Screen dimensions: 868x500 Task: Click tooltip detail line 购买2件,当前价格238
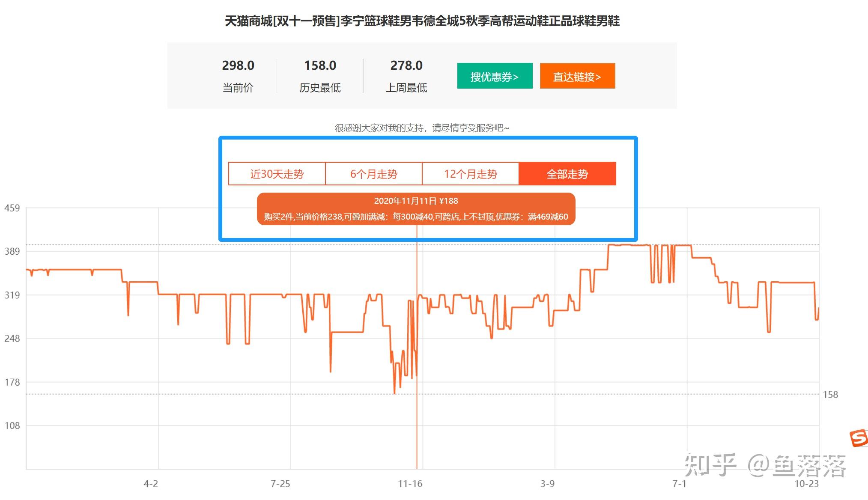click(416, 217)
